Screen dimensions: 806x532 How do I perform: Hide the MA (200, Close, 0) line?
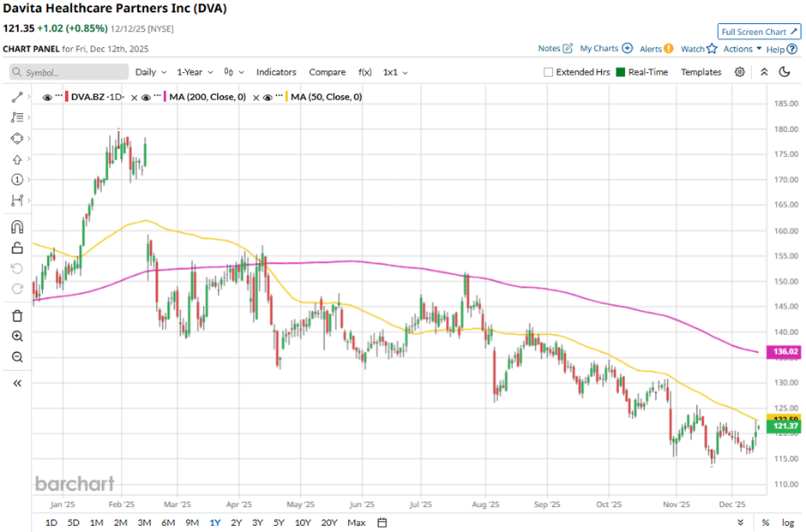146,98
